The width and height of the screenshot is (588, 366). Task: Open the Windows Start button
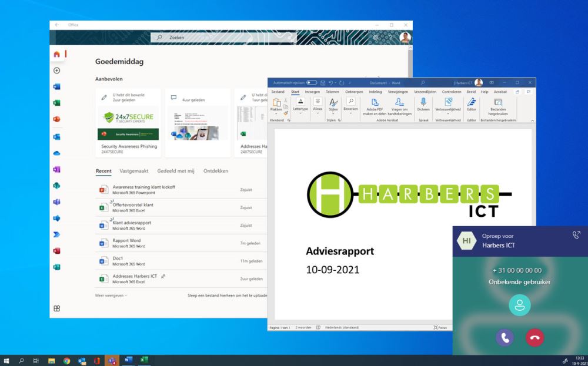tap(6, 361)
